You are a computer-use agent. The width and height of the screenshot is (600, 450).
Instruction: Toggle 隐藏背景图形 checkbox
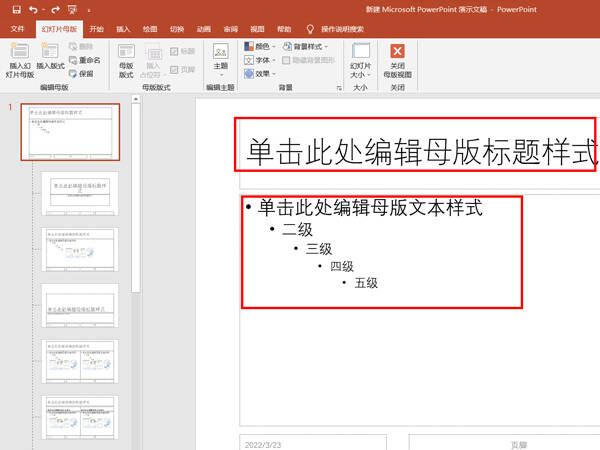[x=308, y=60]
